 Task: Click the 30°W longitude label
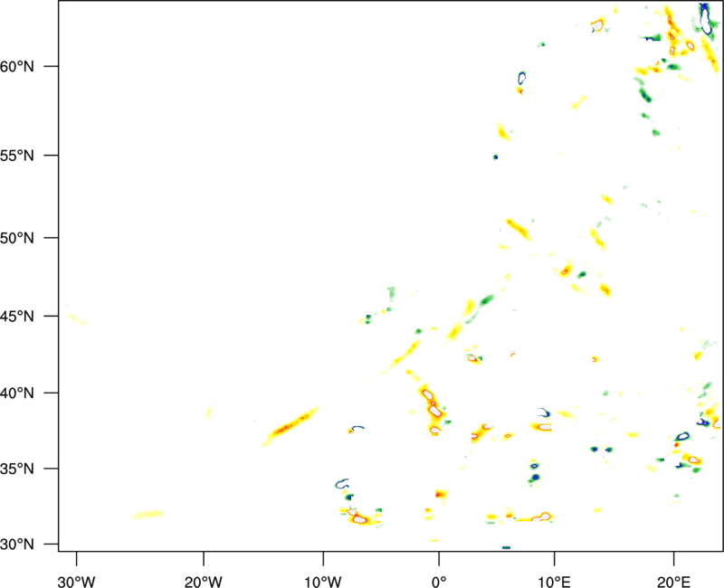coord(76,582)
